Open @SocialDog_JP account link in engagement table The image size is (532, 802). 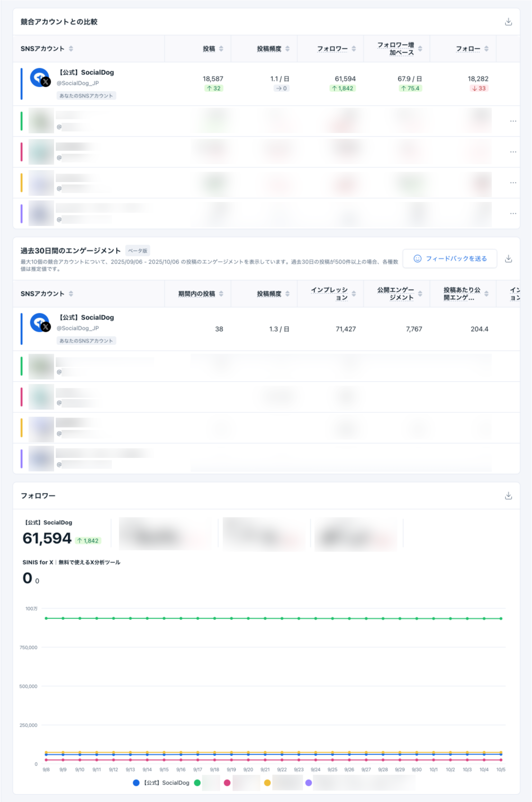[x=78, y=328]
